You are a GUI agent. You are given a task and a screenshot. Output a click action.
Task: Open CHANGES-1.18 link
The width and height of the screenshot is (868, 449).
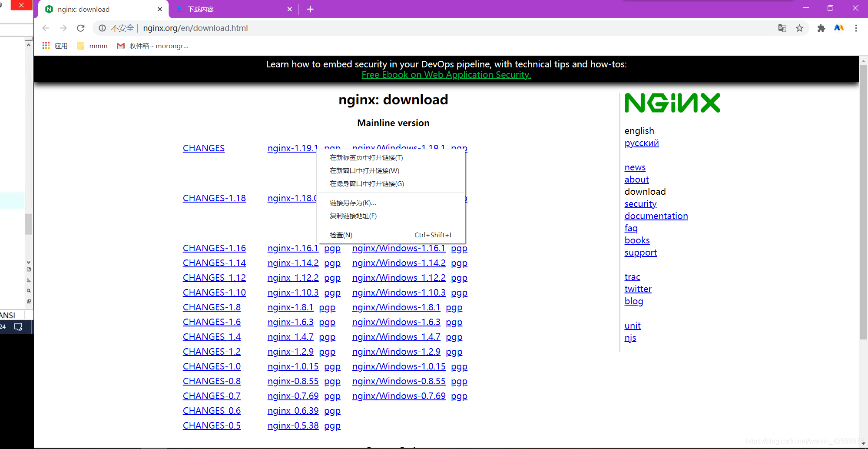(214, 198)
